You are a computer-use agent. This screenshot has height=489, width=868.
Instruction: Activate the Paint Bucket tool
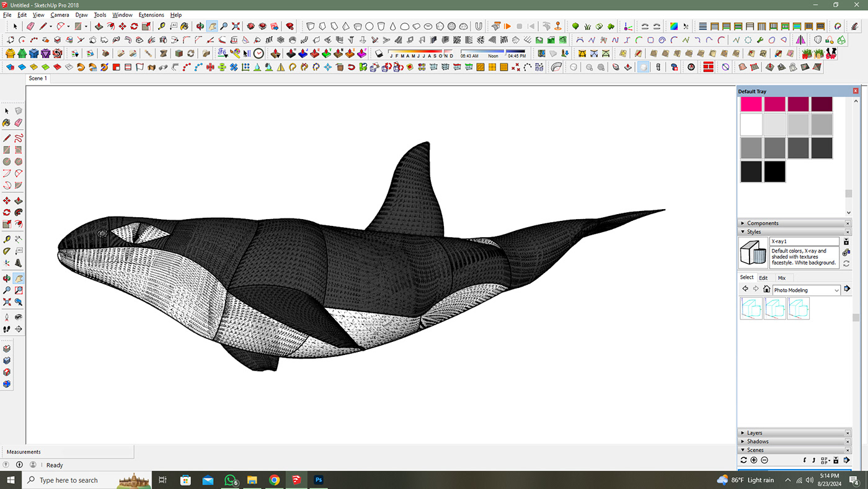pos(7,123)
